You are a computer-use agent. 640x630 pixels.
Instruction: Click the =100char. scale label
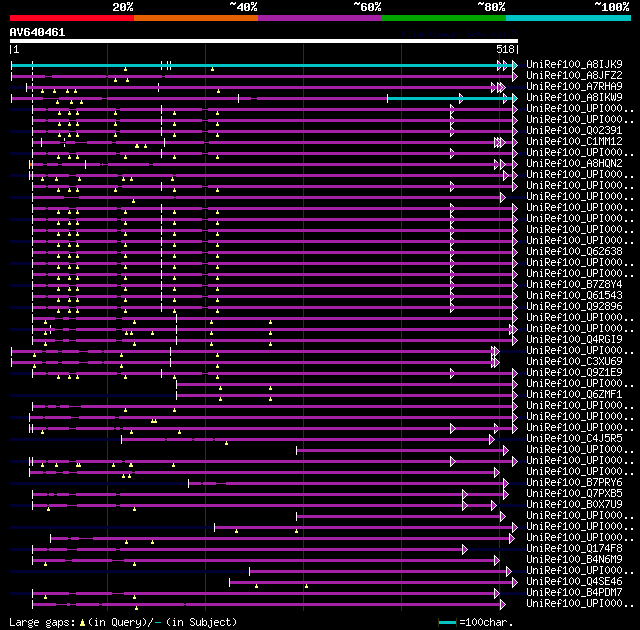click(486, 623)
